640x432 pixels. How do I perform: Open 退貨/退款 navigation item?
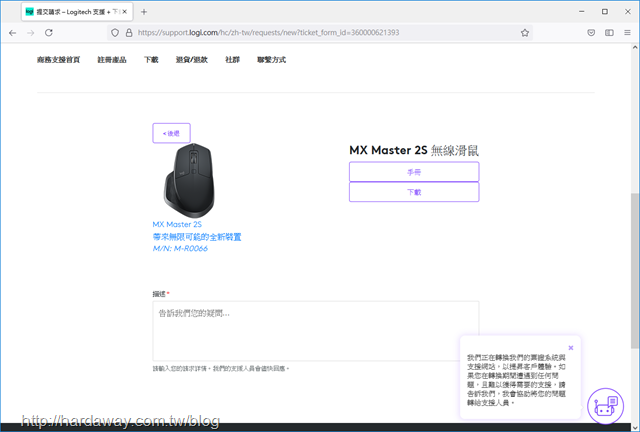(192, 60)
